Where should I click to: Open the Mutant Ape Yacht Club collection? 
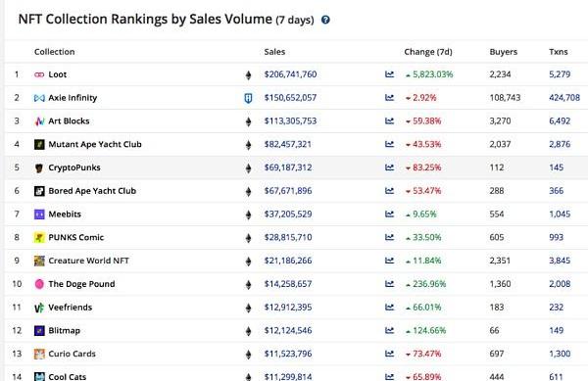pyautogui.click(x=95, y=144)
